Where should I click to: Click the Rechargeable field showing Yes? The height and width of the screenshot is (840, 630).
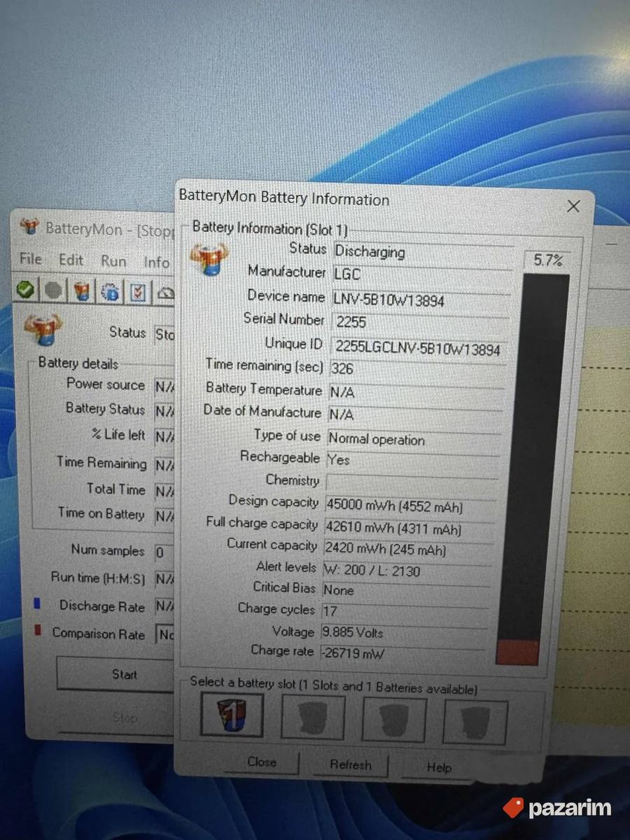[x=412, y=461]
